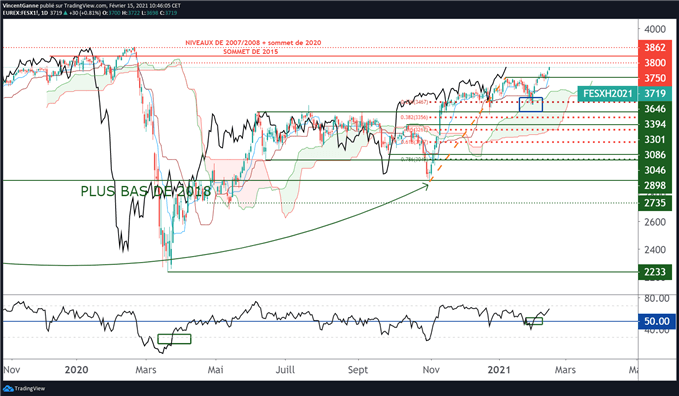Click the C:3719 close value
679x396 pixels.
point(168,13)
